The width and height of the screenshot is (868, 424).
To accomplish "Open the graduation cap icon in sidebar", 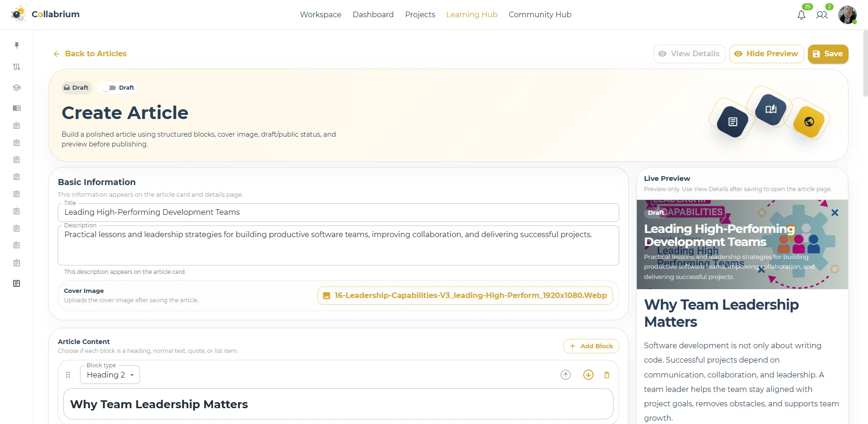I will click(x=17, y=87).
